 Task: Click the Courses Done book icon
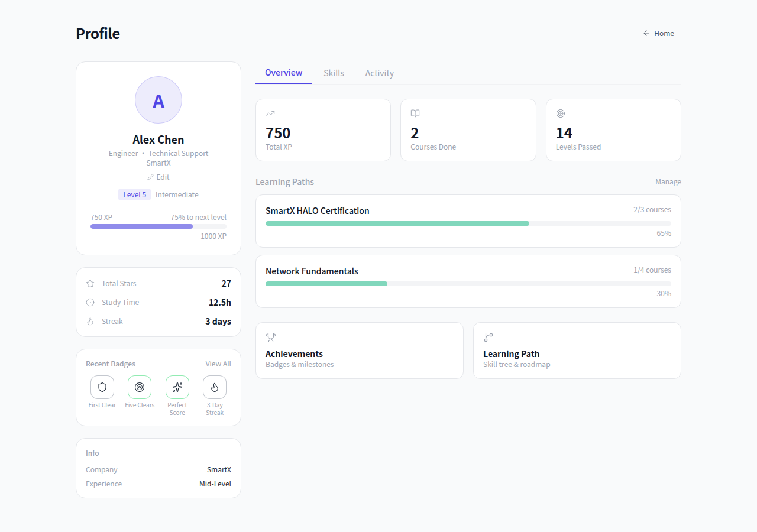pyautogui.click(x=415, y=113)
